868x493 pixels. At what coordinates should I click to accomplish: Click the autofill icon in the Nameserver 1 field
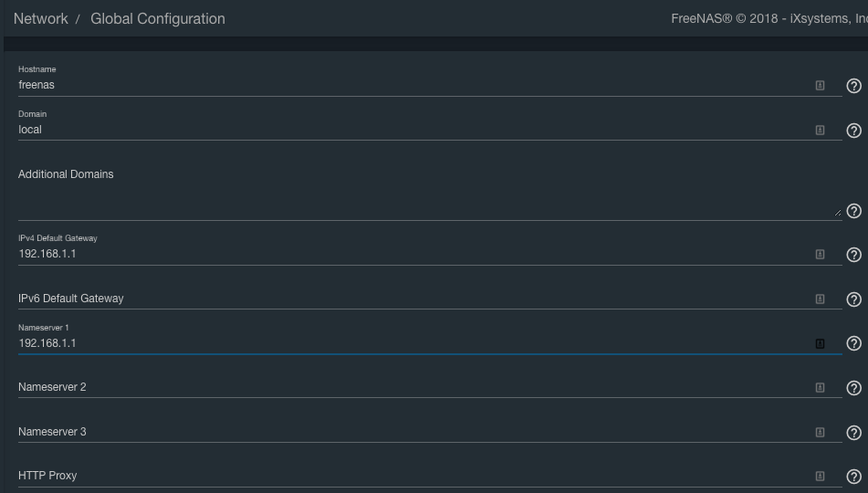[820, 343]
